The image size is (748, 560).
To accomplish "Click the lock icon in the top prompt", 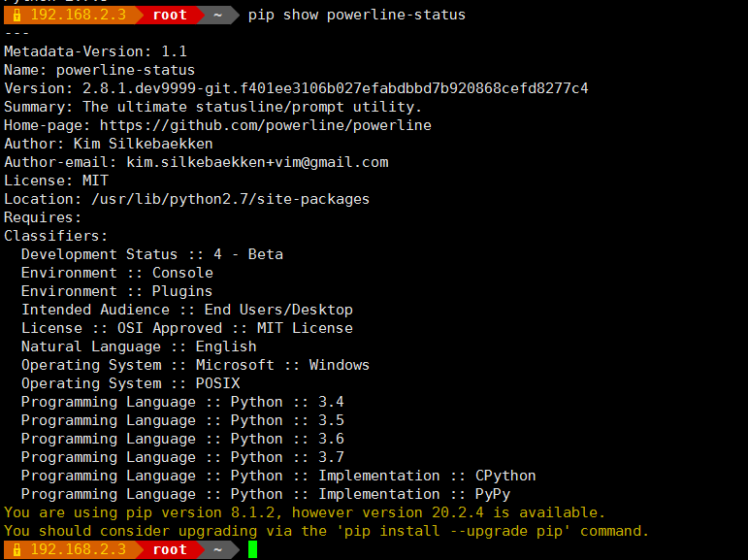I will click(16, 16).
